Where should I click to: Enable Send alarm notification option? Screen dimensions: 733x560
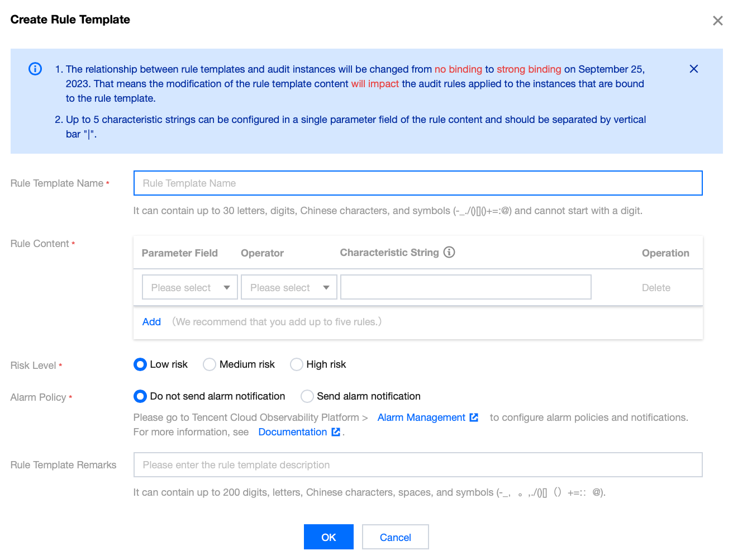point(307,396)
